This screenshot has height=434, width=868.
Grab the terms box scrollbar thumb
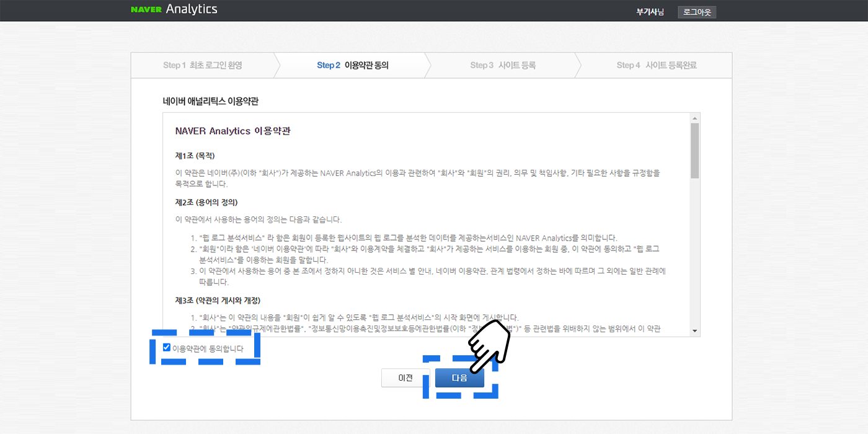695,151
